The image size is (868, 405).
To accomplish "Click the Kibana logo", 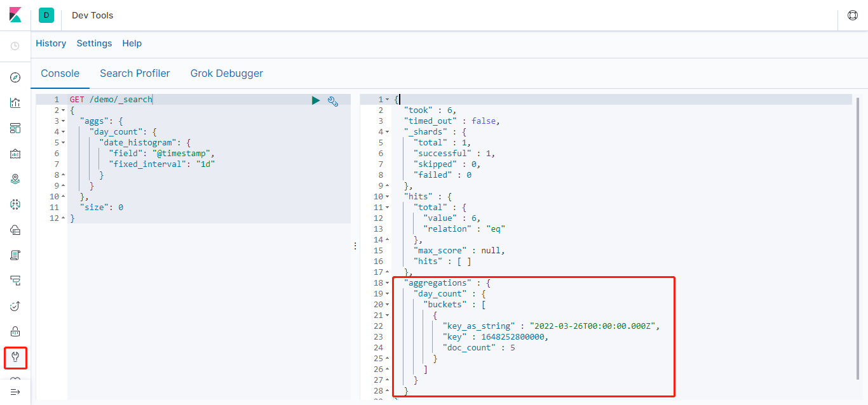I will coord(15,15).
